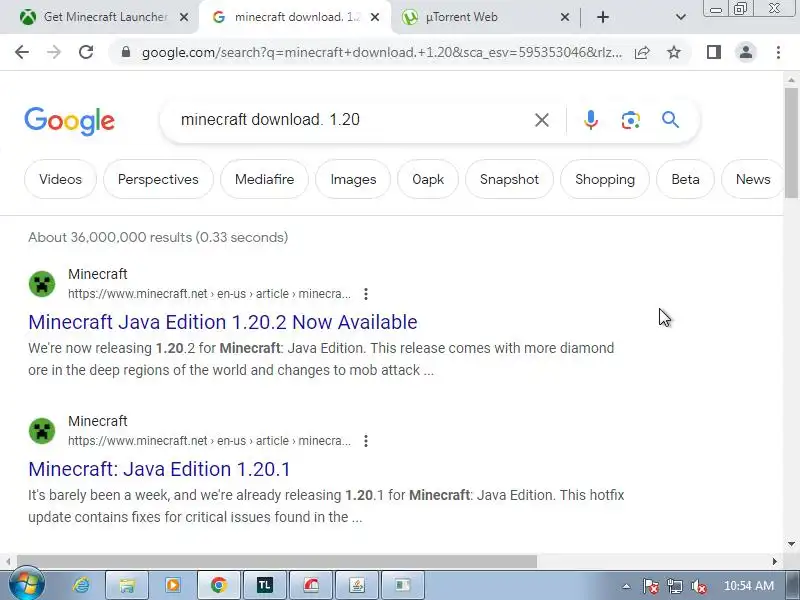Open a new browser tab
The height and width of the screenshot is (600, 800).
point(603,17)
